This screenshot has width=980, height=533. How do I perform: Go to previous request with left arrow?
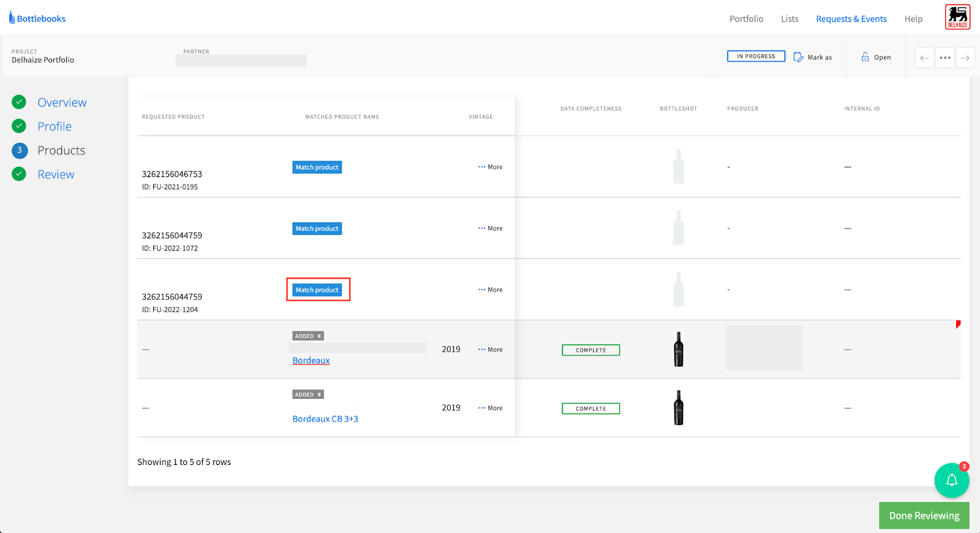(x=924, y=58)
